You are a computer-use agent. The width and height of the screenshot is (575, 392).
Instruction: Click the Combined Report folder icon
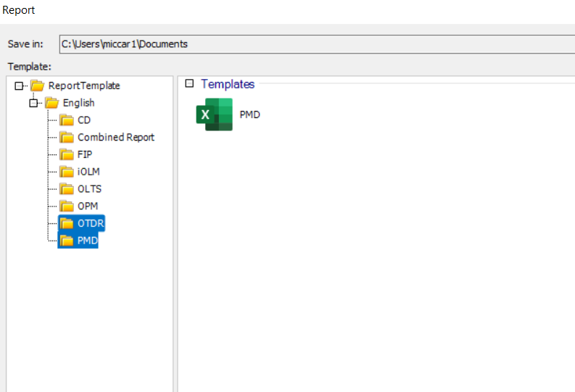(67, 138)
